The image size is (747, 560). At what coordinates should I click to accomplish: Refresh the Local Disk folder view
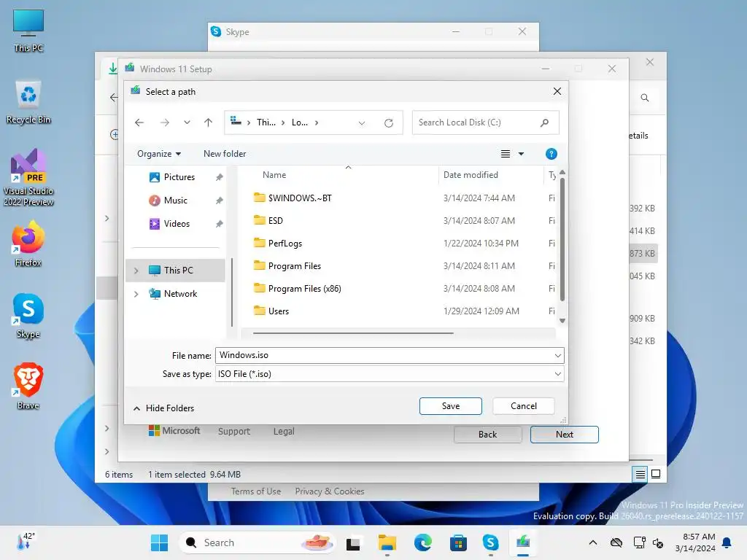pyautogui.click(x=389, y=122)
